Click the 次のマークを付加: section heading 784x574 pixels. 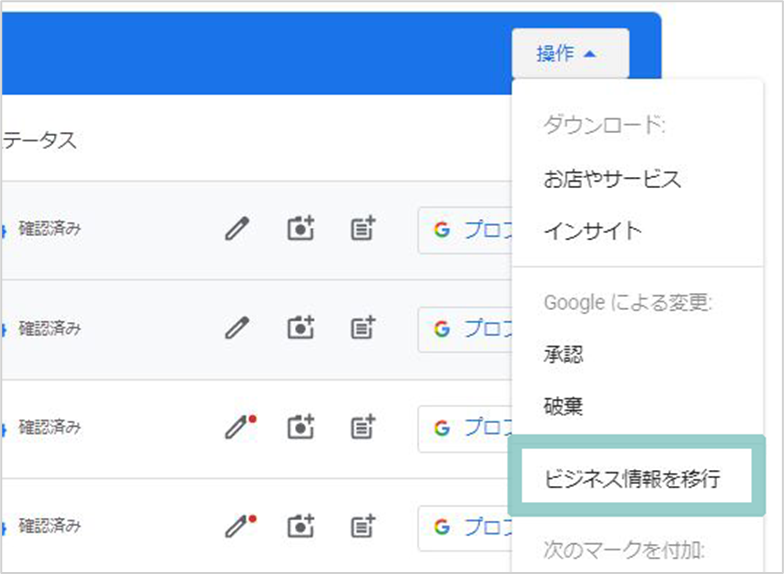(624, 550)
